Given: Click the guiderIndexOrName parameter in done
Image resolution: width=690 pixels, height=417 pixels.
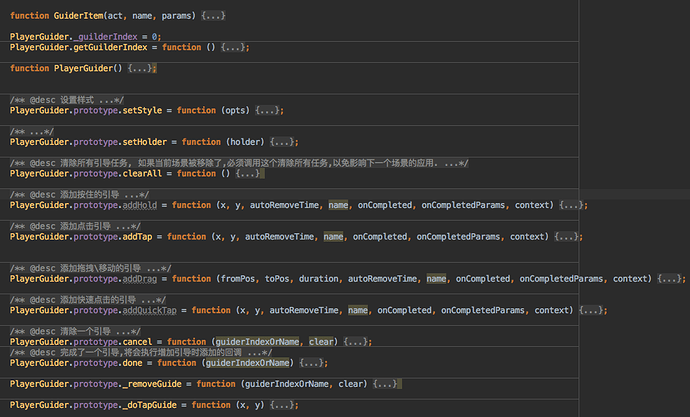Looking at the screenshot, I should click(245, 362).
